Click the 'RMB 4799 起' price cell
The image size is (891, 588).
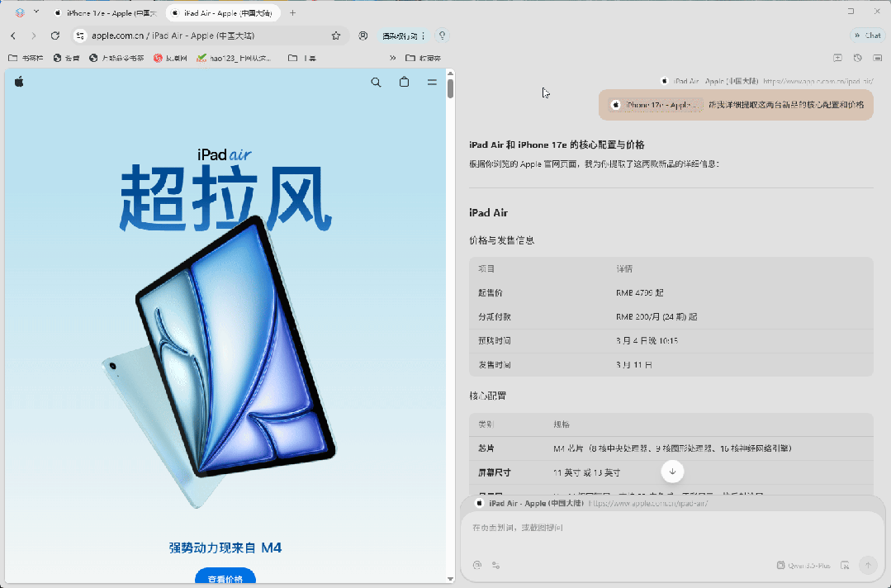pos(639,293)
